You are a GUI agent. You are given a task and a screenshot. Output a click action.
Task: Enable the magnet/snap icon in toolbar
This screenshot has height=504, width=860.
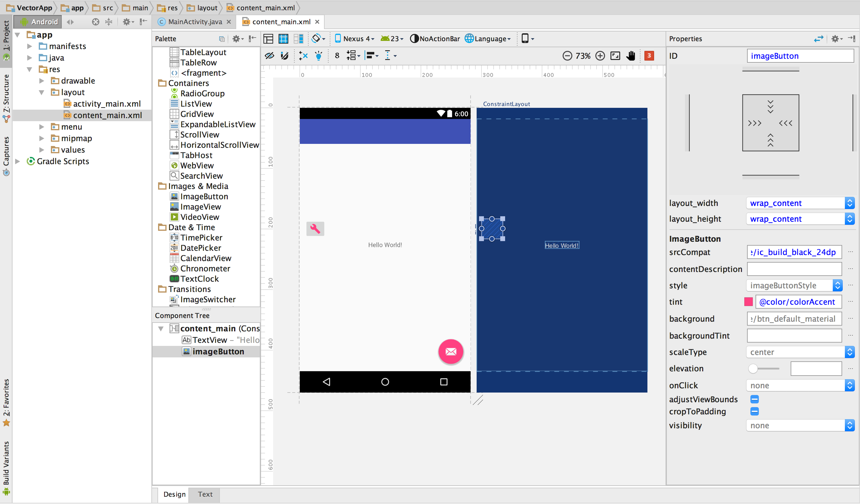pyautogui.click(x=284, y=56)
